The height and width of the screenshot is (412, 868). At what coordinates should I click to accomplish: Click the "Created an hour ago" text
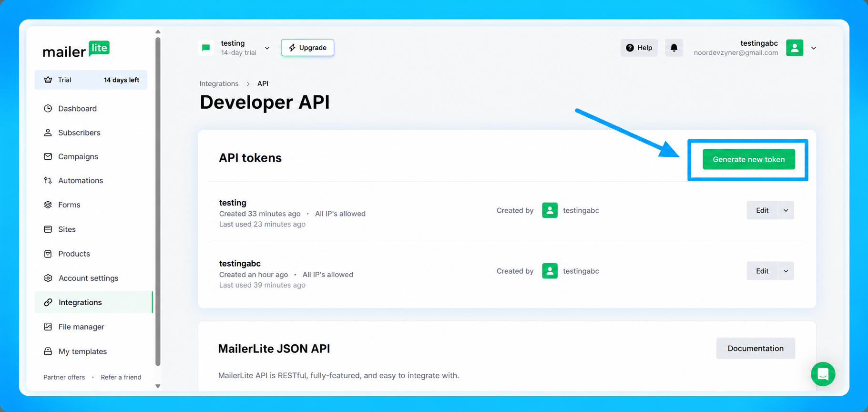click(x=254, y=275)
